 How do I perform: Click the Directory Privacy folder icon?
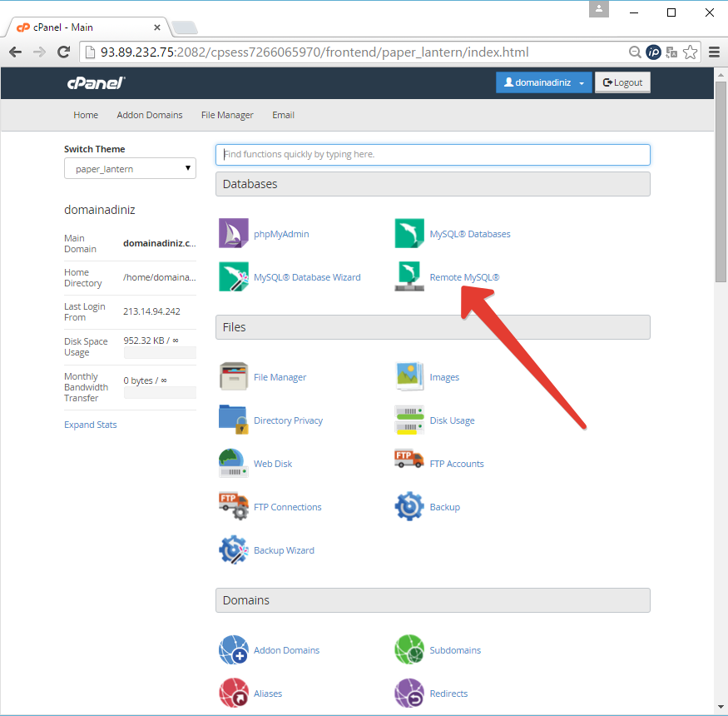(233, 420)
